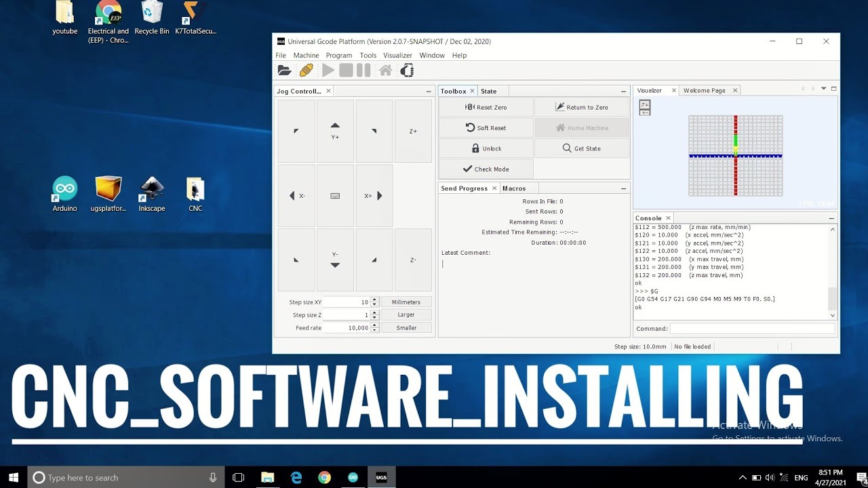
Task: Close the Send Progress tab
Action: 494,188
